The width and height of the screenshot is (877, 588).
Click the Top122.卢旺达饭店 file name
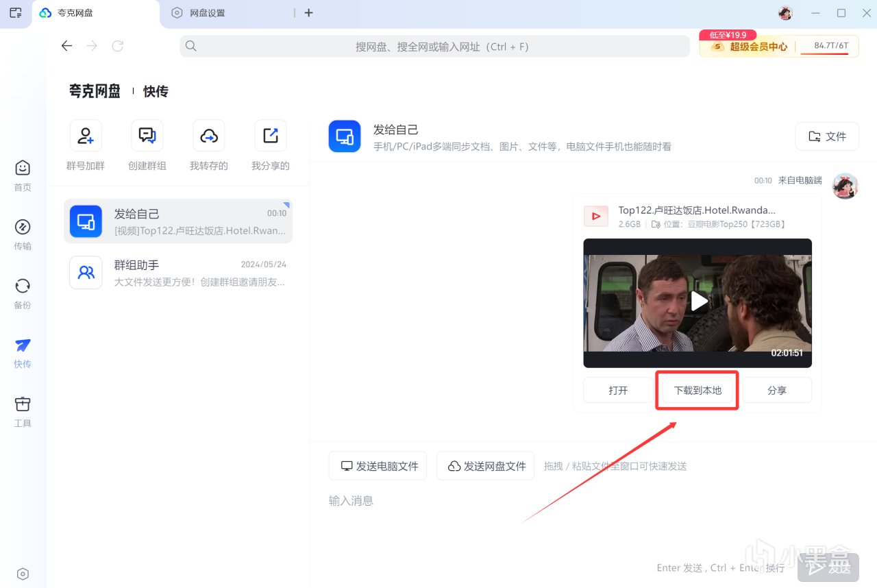tap(697, 210)
